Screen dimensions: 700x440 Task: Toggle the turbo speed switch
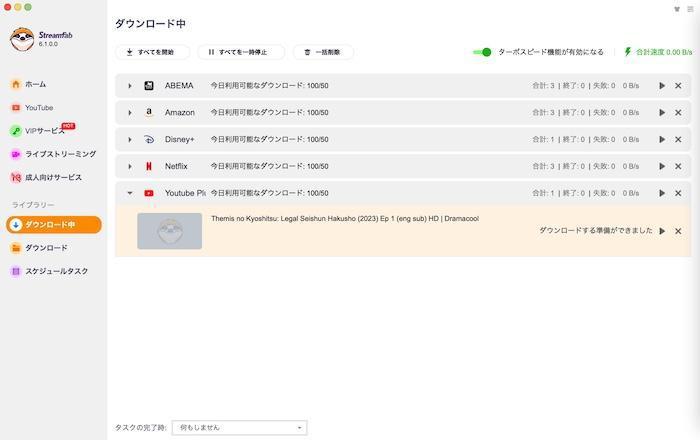[x=483, y=52]
